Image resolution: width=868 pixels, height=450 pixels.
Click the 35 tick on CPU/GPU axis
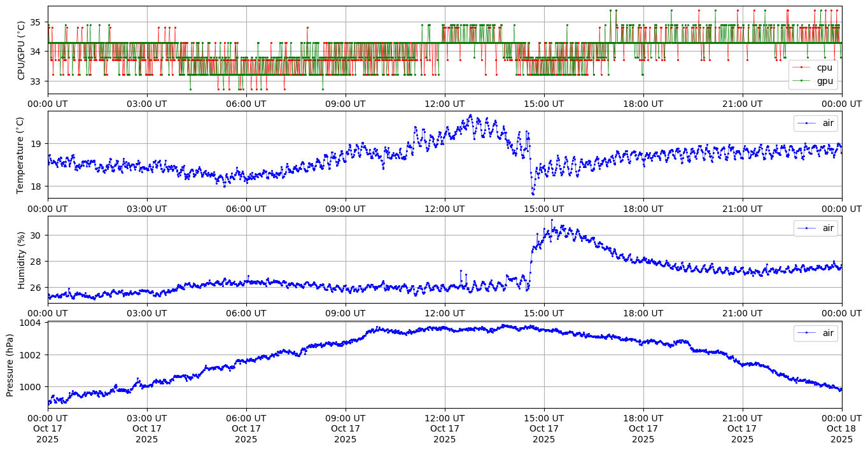coord(36,22)
